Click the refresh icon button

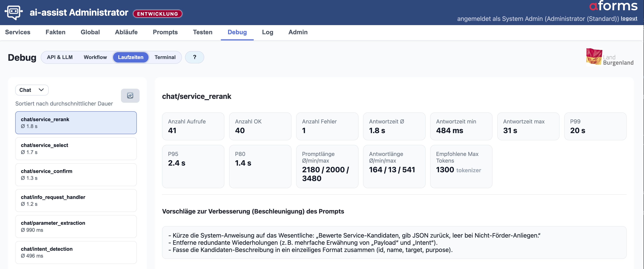point(130,96)
